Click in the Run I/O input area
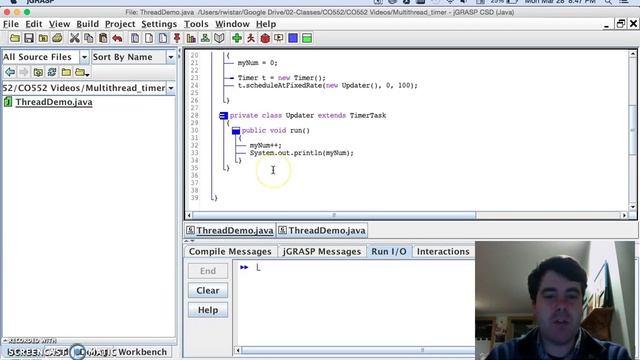 (355, 304)
